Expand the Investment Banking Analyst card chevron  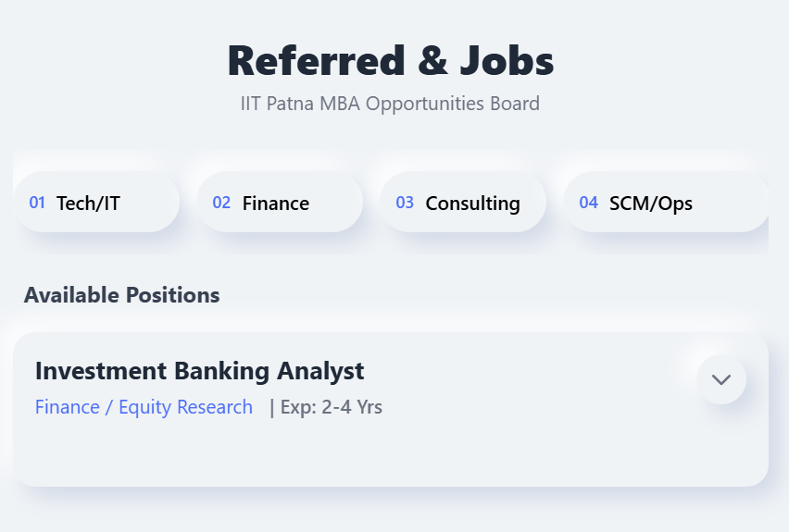coord(721,379)
